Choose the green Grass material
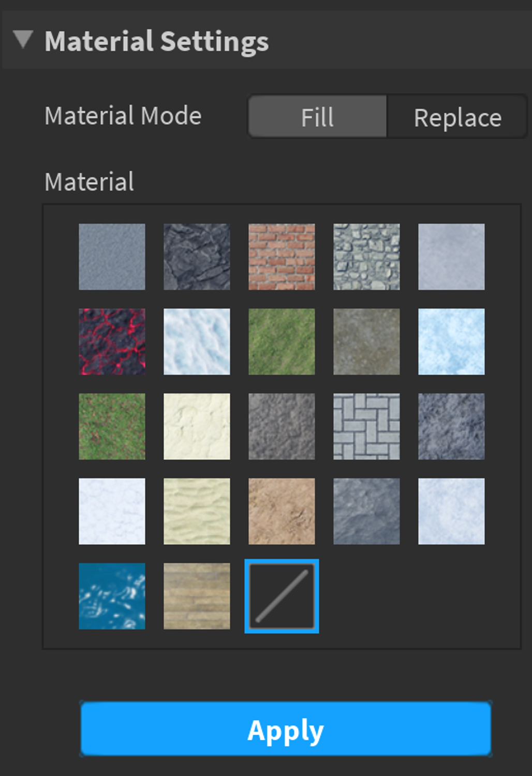Image resolution: width=532 pixels, height=776 pixels. [282, 341]
